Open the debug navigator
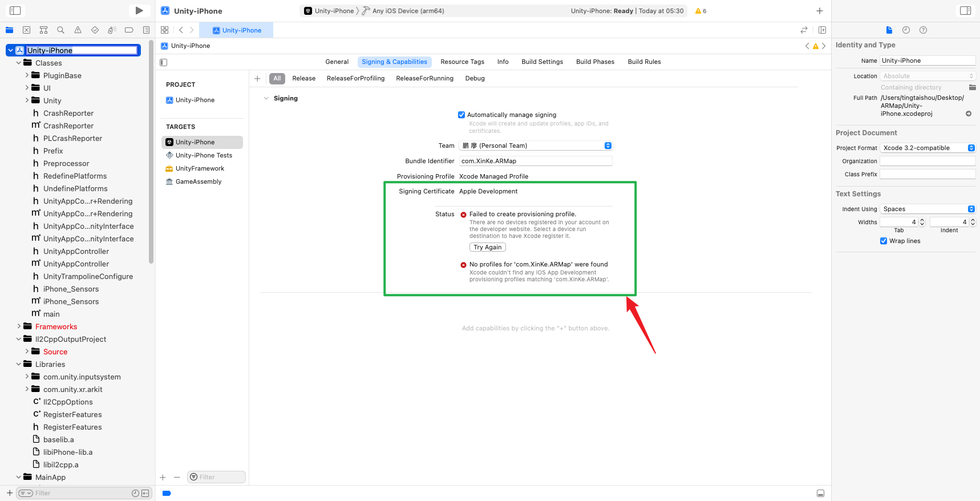This screenshot has height=501, width=980. pyautogui.click(x=112, y=30)
